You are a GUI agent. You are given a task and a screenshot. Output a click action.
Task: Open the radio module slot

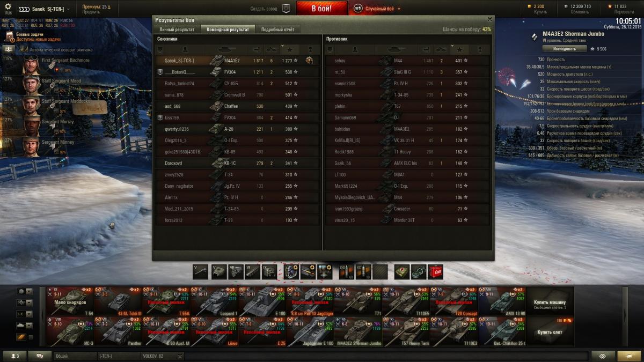269,272
